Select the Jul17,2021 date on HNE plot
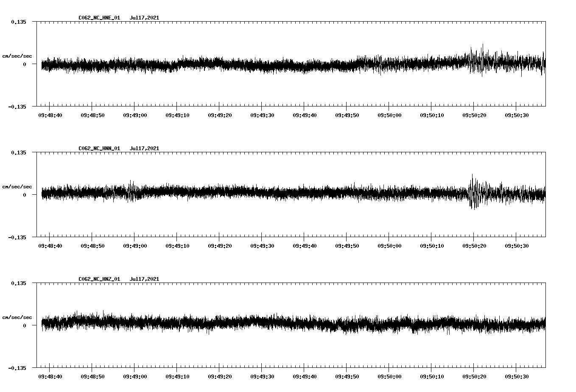The height and width of the screenshot is (392, 576). click(x=145, y=18)
